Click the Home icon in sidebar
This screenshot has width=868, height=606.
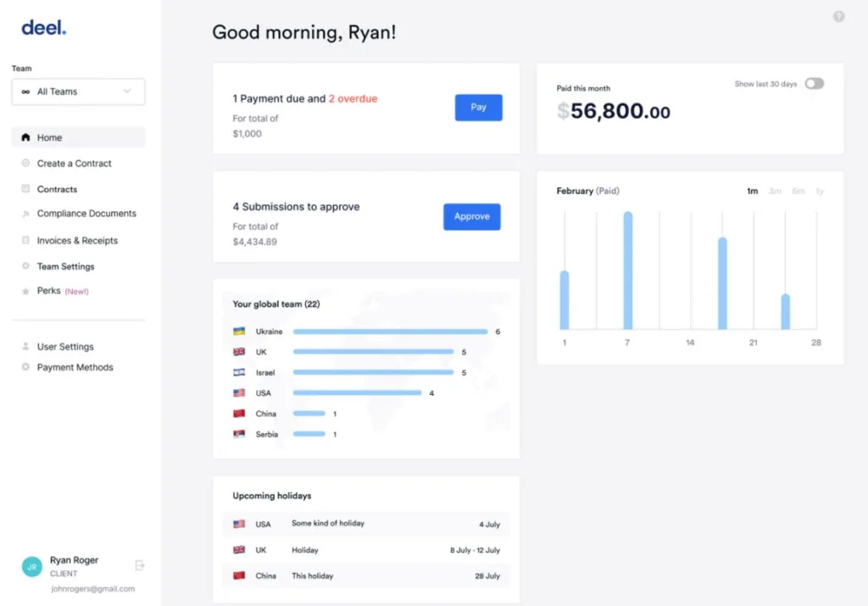point(25,137)
